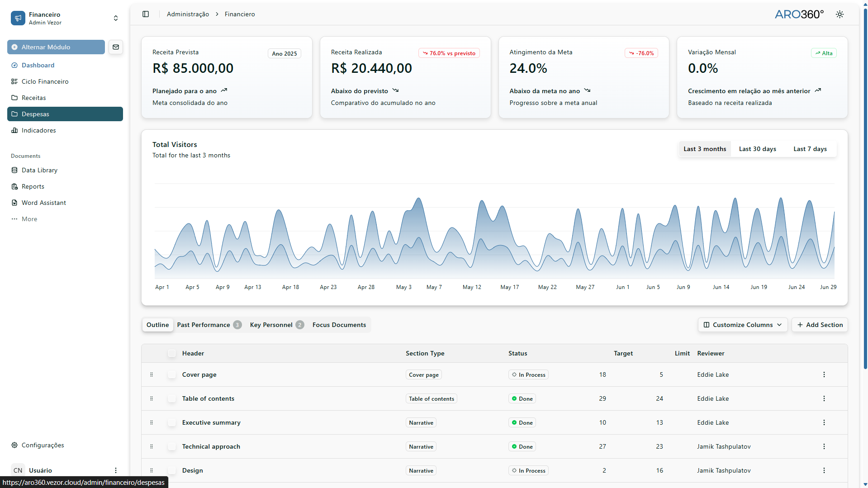Open Indicadores in the sidebar
The width and height of the screenshot is (868, 488).
(39, 130)
